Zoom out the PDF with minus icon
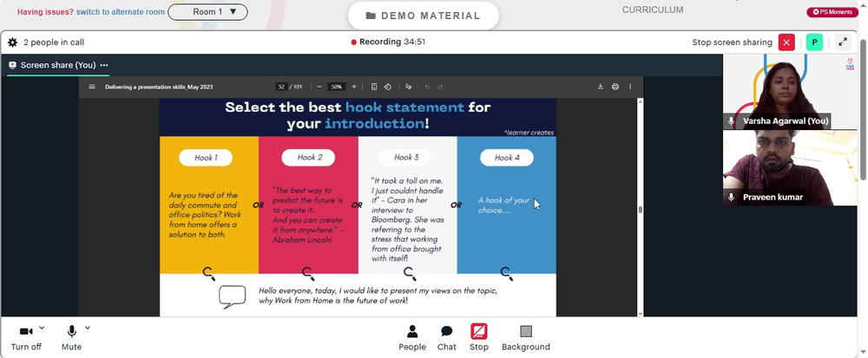 [319, 87]
